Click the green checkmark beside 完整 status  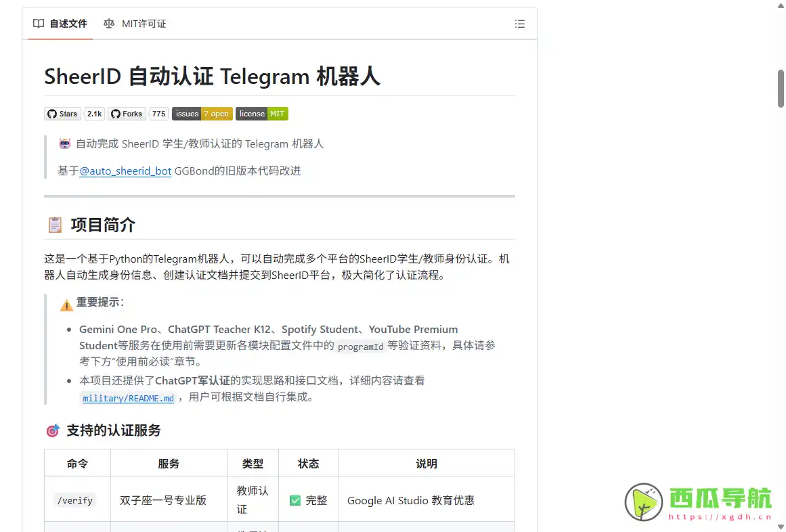(295, 500)
